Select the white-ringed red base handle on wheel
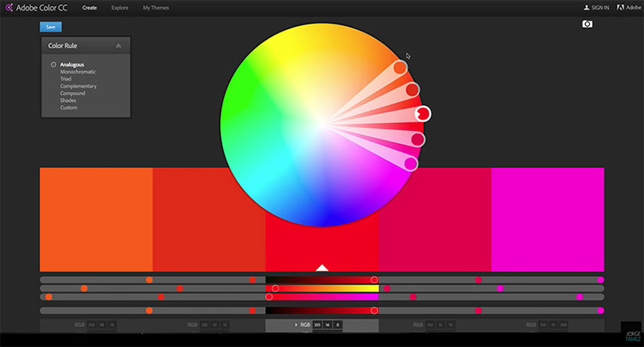 coord(422,114)
